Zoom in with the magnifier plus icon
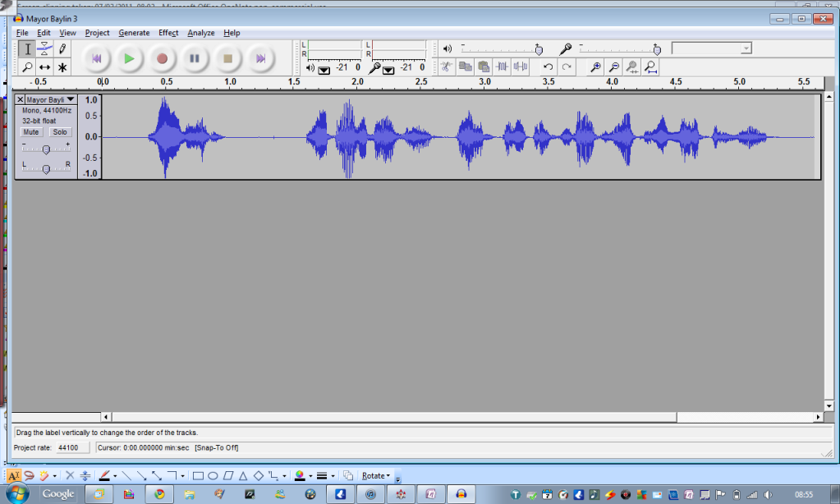The image size is (840, 504). tap(596, 67)
